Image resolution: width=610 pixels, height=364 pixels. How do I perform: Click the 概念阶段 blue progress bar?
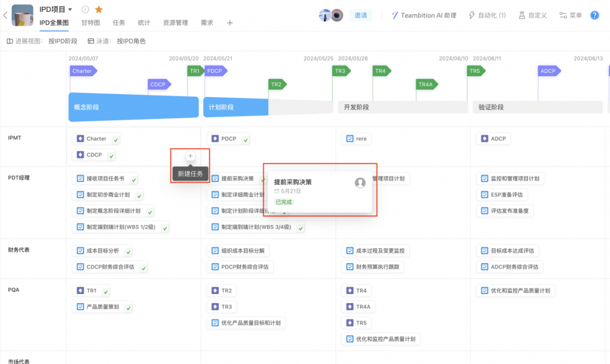click(133, 107)
